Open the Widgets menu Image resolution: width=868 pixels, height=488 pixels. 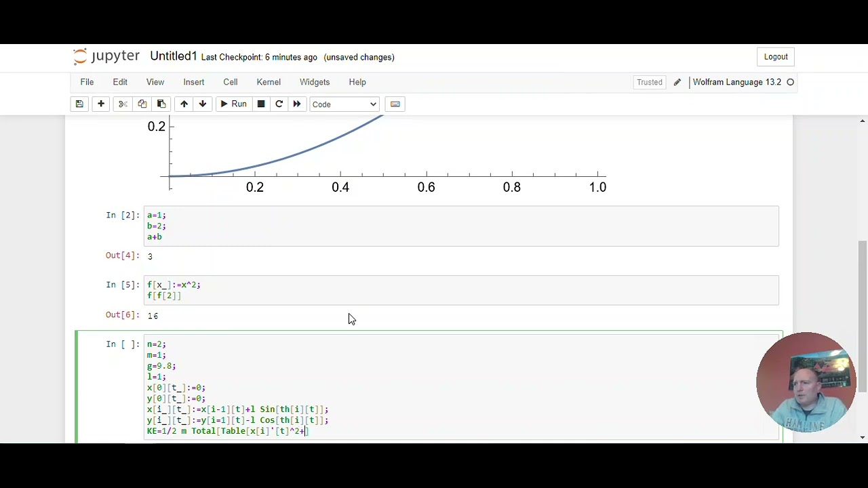coord(315,82)
